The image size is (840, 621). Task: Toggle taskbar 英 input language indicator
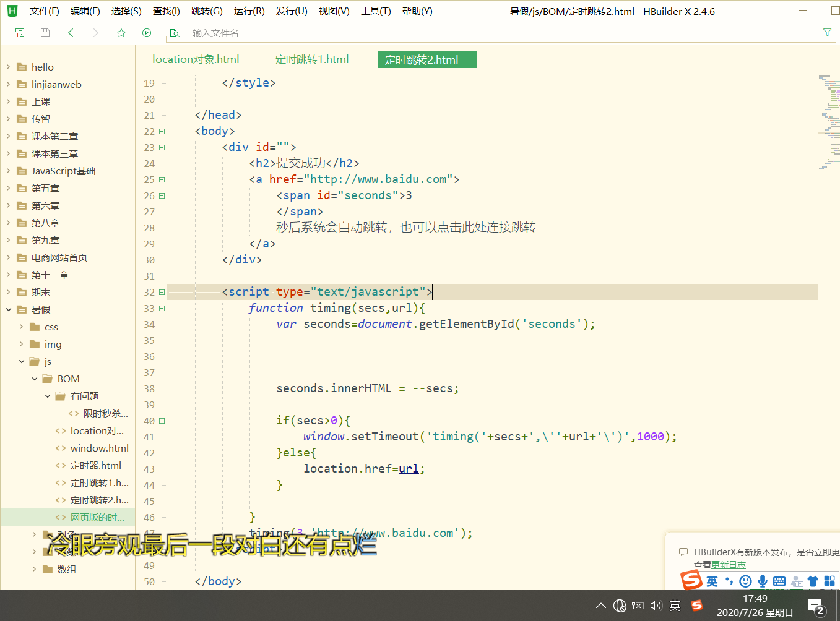675,606
